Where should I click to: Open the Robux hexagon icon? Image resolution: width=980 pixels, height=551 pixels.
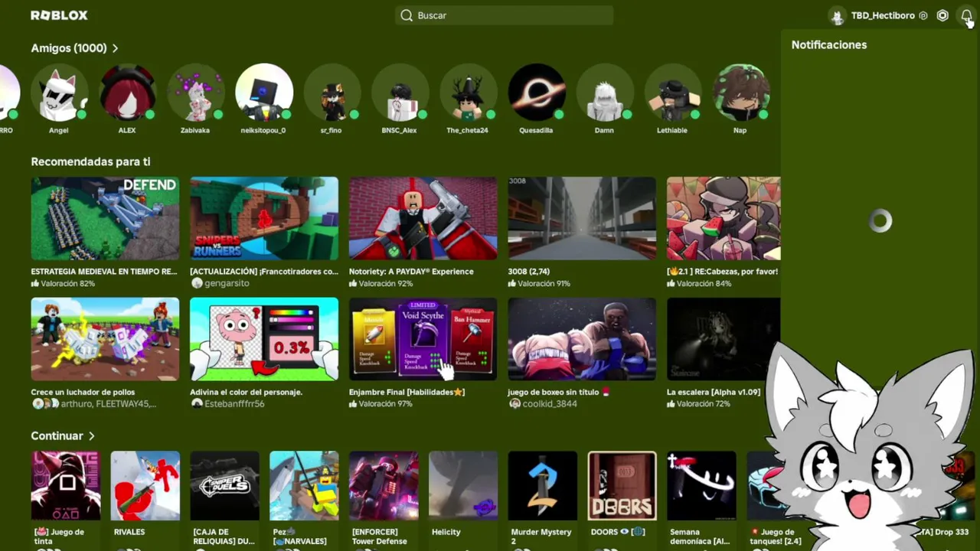pyautogui.click(x=942, y=15)
